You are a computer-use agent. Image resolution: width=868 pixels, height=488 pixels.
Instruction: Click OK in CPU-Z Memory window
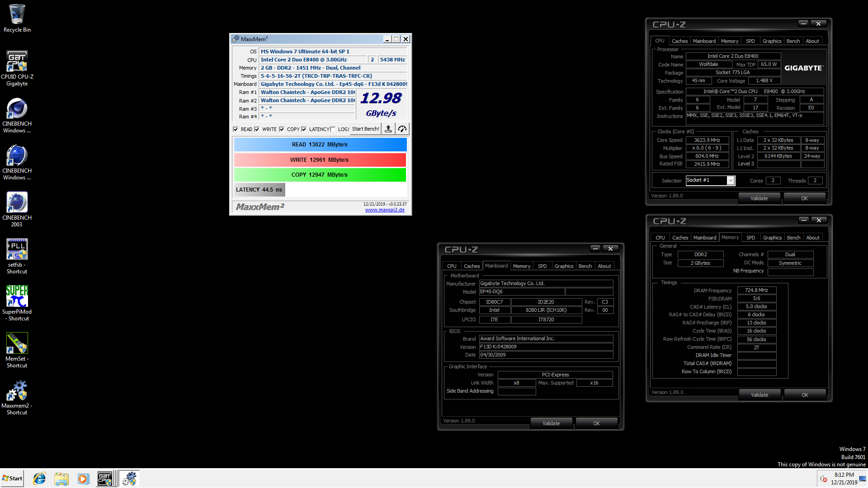[805, 395]
